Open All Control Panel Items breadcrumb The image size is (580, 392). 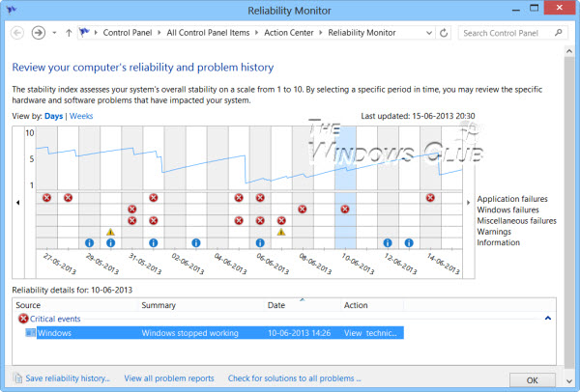point(208,33)
